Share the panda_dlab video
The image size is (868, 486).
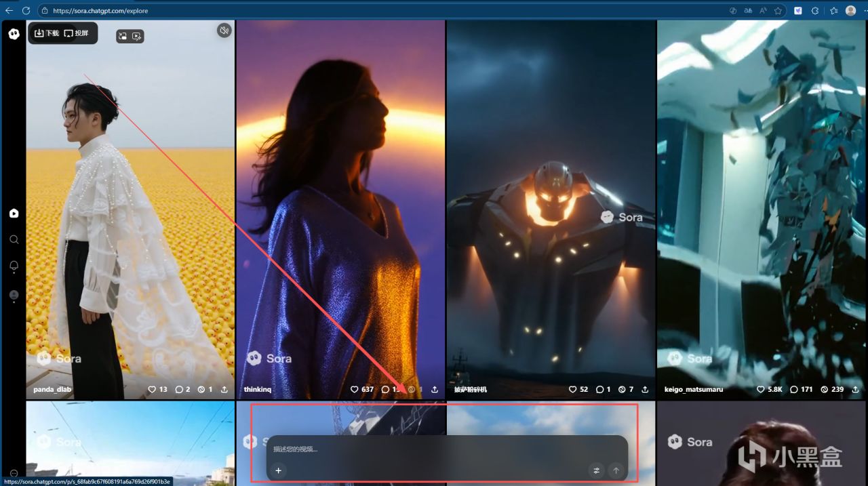click(224, 390)
